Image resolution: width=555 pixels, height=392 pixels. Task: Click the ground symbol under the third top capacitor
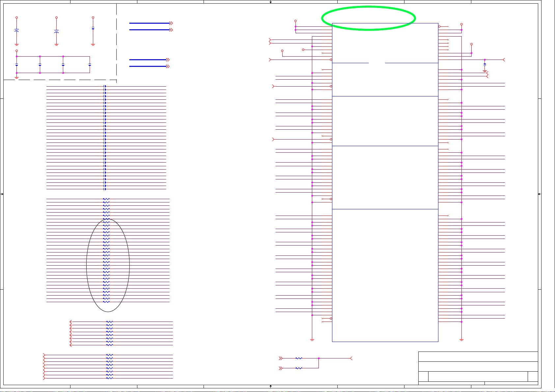click(93, 44)
